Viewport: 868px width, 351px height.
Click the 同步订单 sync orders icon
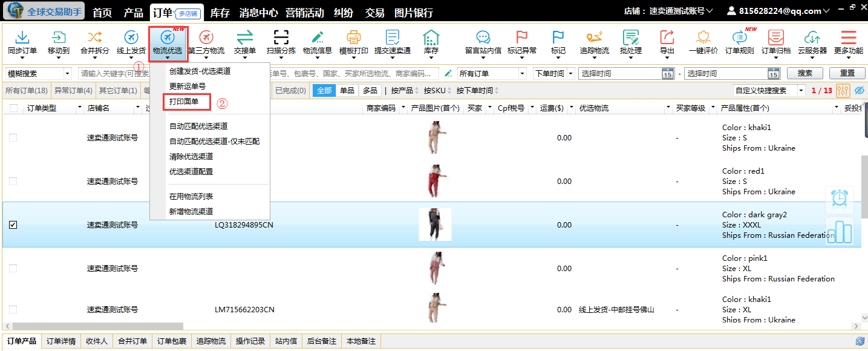click(x=22, y=37)
